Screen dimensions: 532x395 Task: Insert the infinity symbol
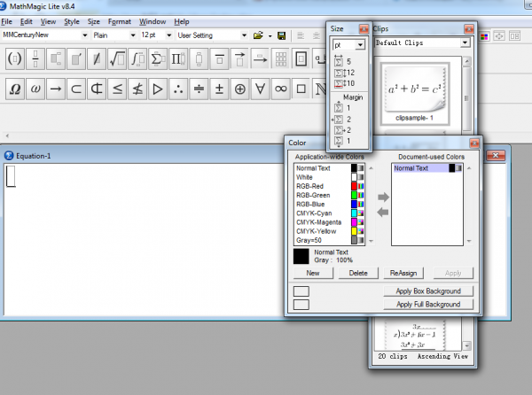pos(280,89)
